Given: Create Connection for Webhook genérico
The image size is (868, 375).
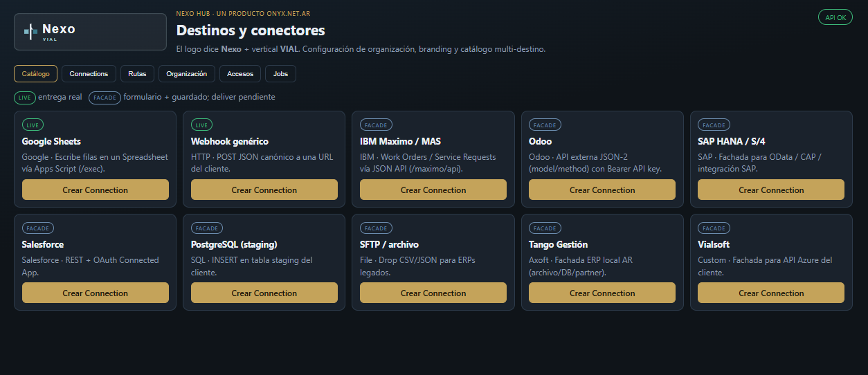Looking at the screenshot, I should tap(264, 190).
